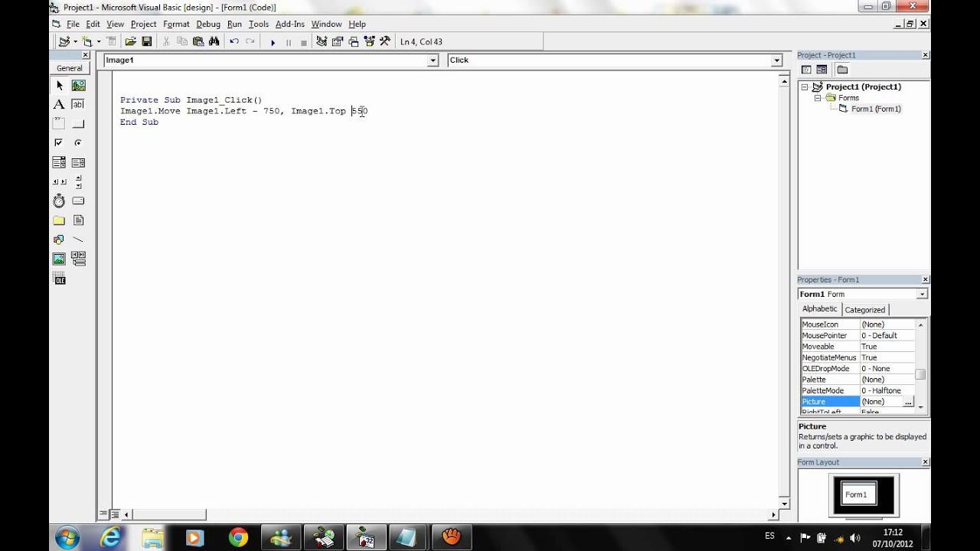Click the Break pause toolbar button
The width and height of the screenshot is (980, 551).
tap(289, 42)
